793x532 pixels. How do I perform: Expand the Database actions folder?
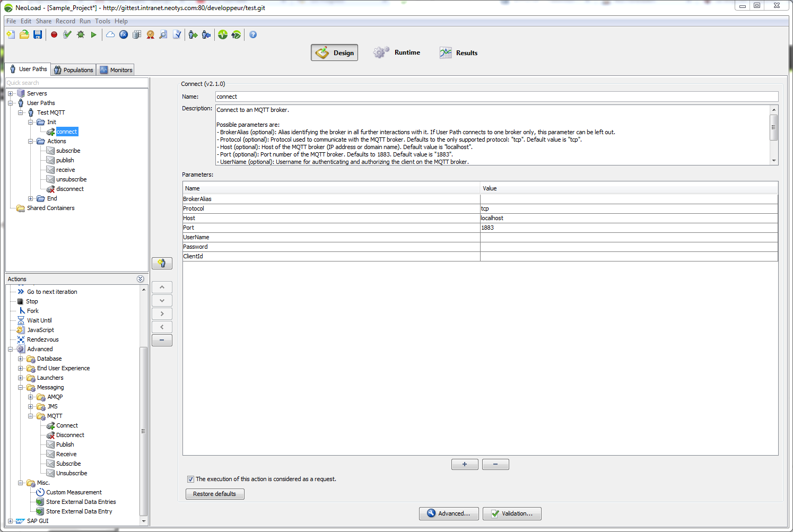pyautogui.click(x=21, y=359)
